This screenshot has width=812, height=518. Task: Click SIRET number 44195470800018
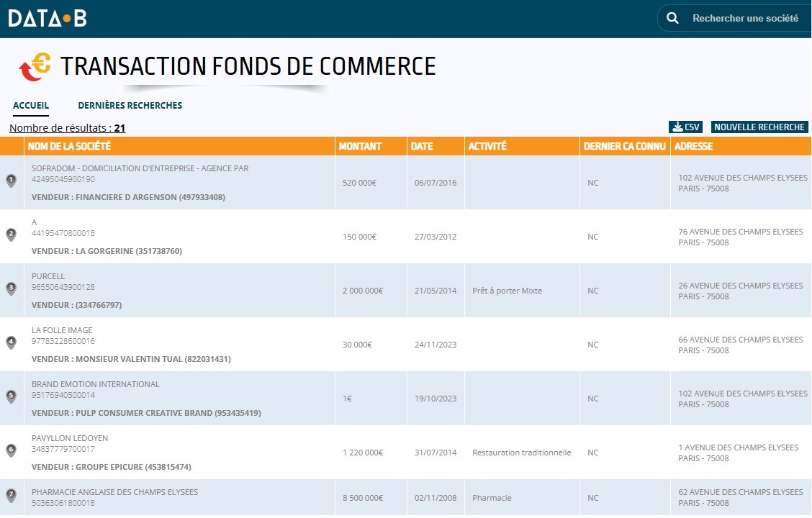(x=63, y=233)
